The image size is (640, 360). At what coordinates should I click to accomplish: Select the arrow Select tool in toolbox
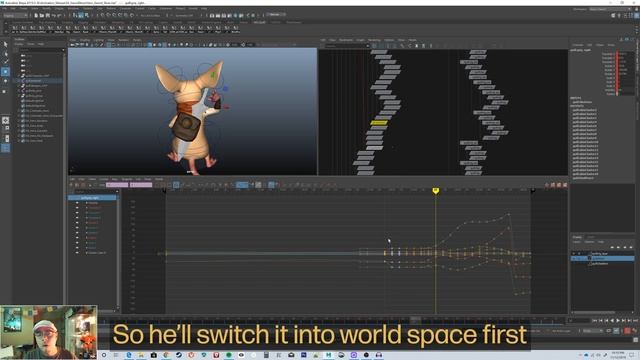click(x=5, y=44)
